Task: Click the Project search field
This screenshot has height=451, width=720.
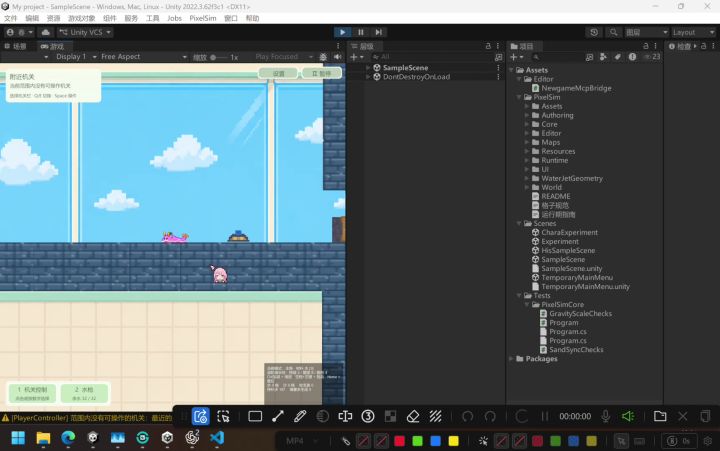Action: pyautogui.click(x=556, y=57)
